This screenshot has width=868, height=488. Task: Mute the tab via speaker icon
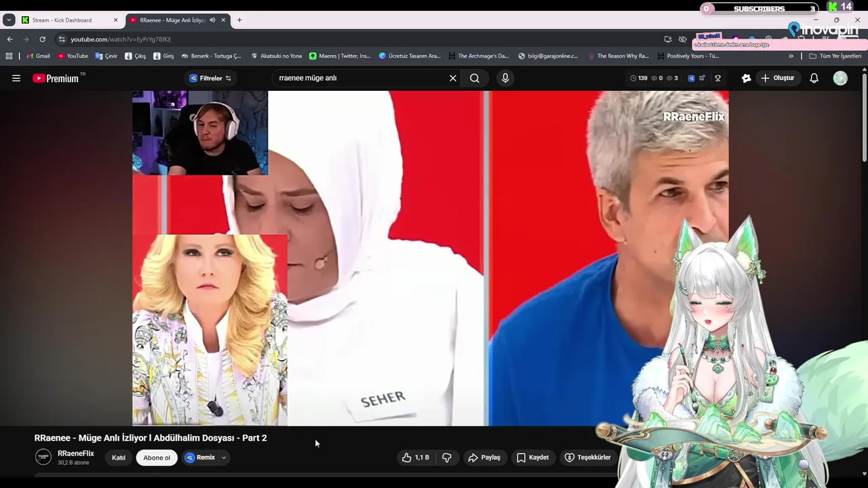212,20
